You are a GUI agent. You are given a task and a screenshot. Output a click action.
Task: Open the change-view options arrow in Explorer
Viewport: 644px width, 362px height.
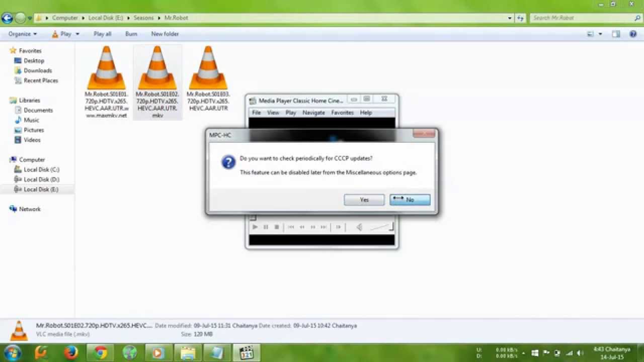(600, 34)
